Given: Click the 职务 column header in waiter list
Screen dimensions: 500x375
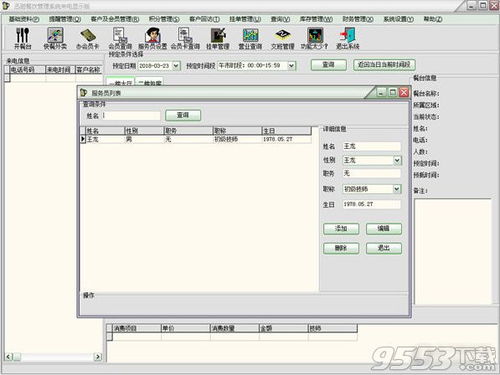Looking at the screenshot, I should pyautogui.click(x=188, y=131).
